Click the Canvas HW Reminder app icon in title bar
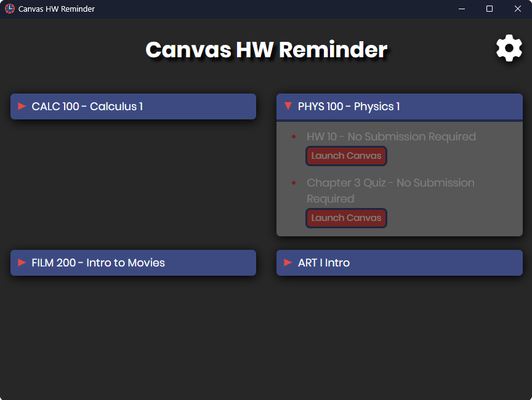The image size is (532, 400). 10,9
